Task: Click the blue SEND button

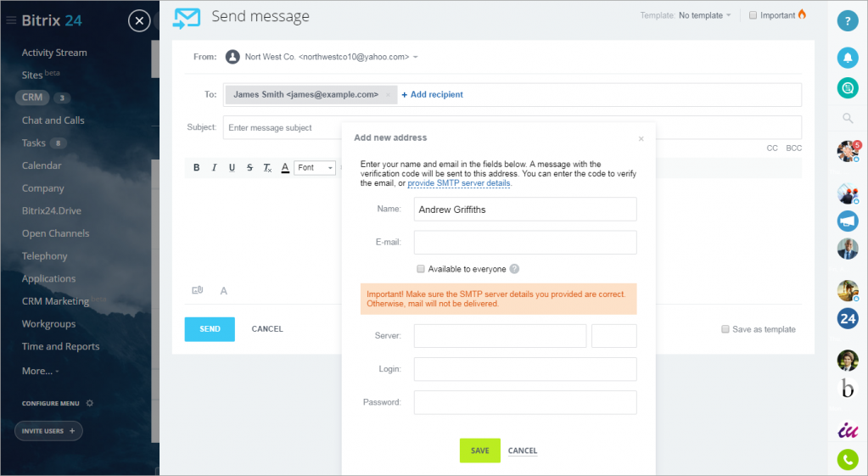Action: pos(210,328)
